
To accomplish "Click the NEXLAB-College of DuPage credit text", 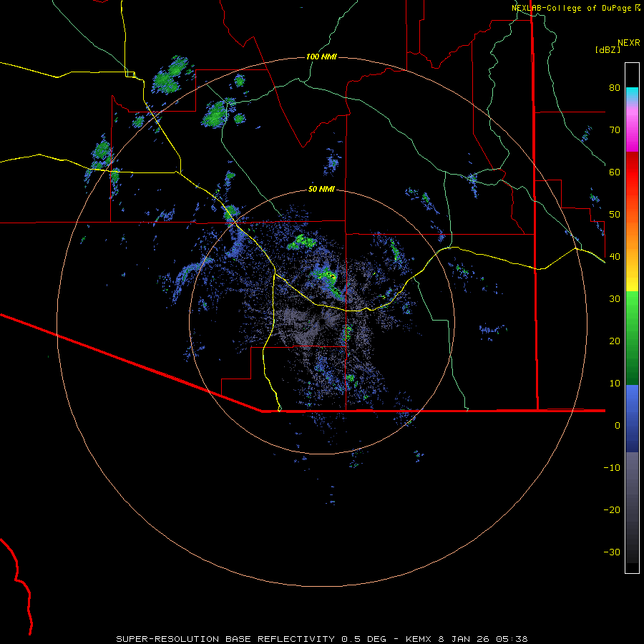I will click(572, 8).
